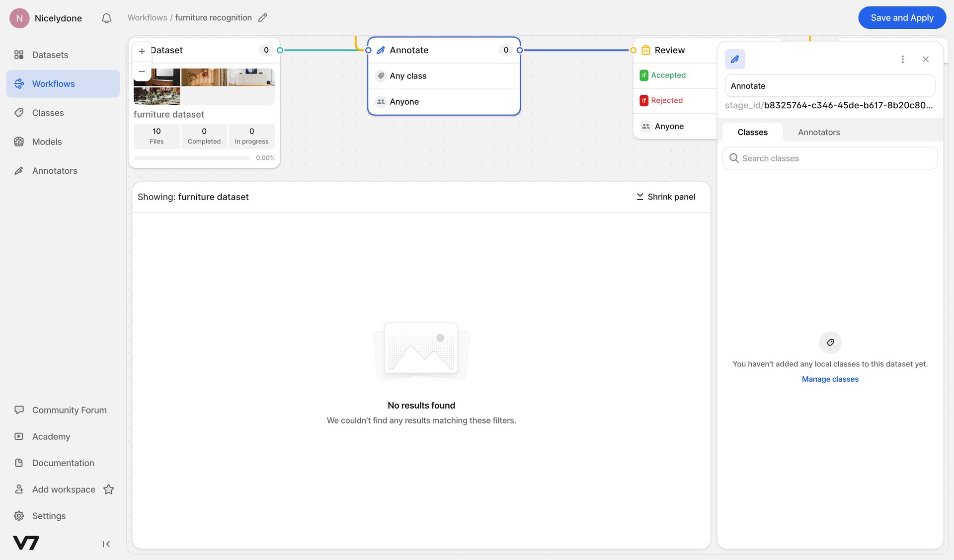Click the Annotate stage pencil icon
Image resolution: width=954 pixels, height=560 pixels.
point(381,50)
